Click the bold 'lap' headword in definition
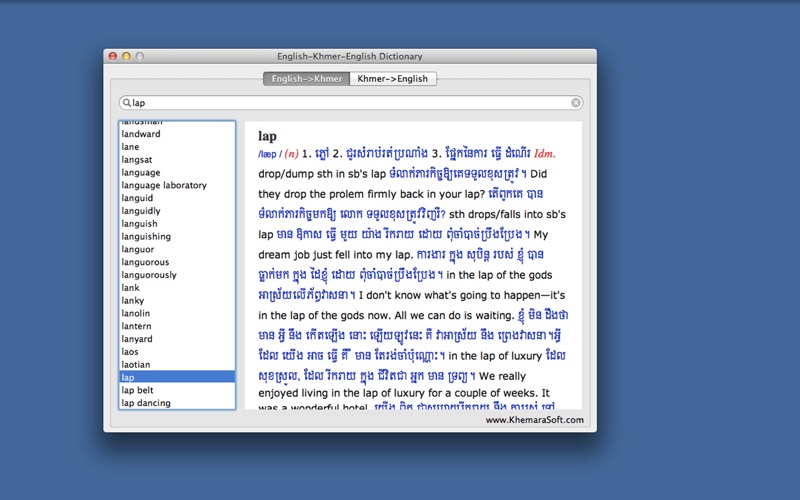 267,136
